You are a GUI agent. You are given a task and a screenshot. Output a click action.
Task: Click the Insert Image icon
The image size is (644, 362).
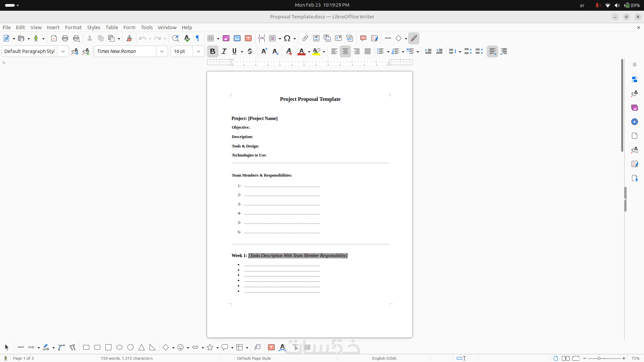(226, 38)
